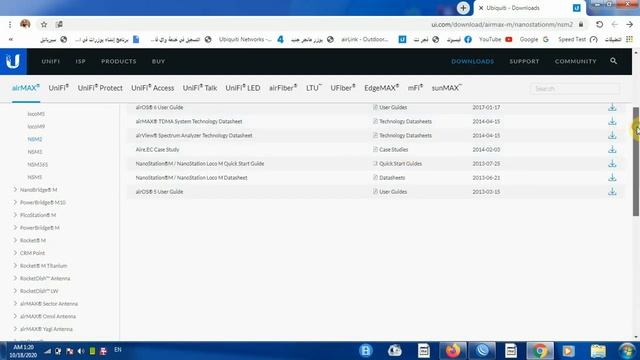640x360 pixels.
Task: Download the airOS 5 User Guide
Action: [612, 191]
